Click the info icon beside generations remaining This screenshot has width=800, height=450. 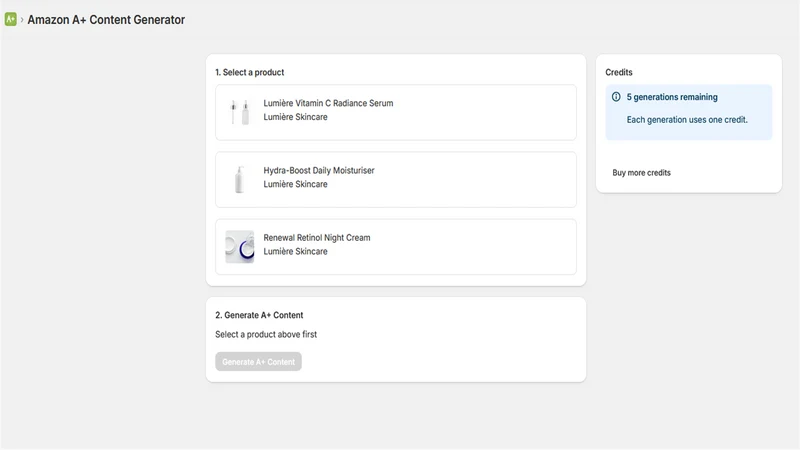pyautogui.click(x=616, y=97)
